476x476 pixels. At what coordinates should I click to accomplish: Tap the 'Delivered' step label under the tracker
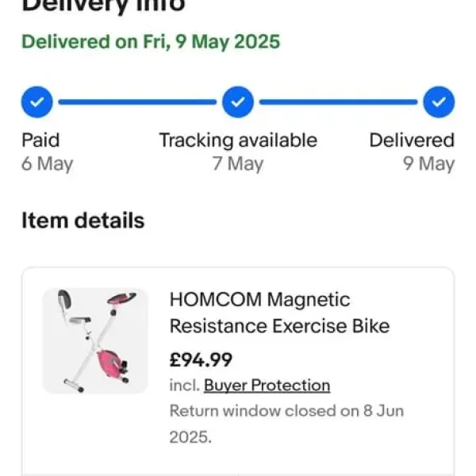(412, 140)
